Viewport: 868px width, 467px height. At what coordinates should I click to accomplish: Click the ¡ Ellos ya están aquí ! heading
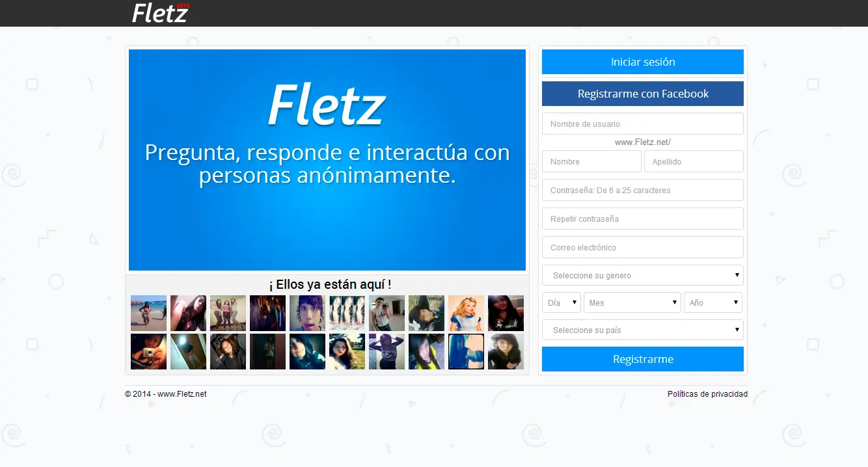point(330,285)
